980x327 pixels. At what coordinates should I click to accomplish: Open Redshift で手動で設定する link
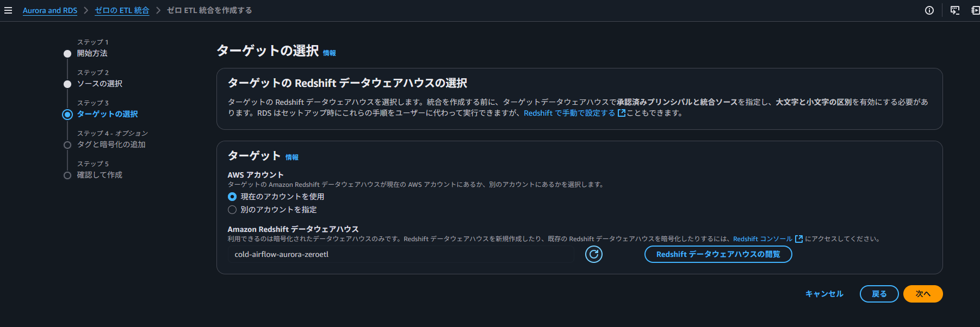(x=569, y=113)
